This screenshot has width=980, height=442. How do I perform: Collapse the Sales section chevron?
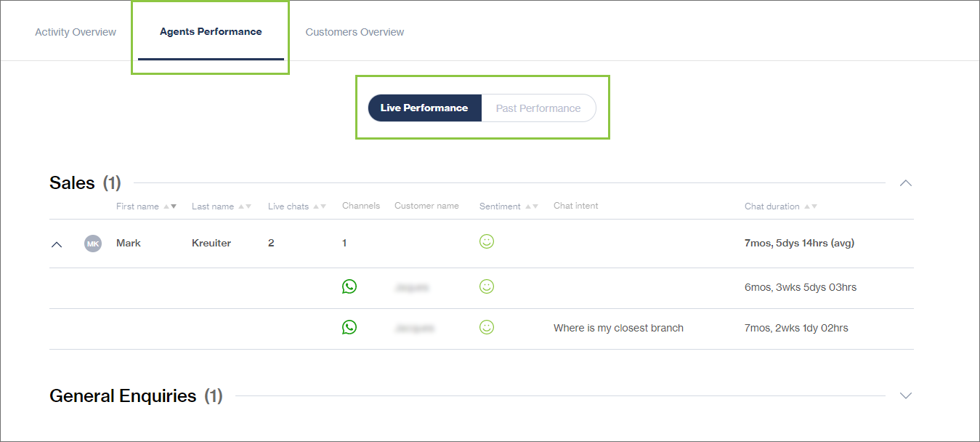(x=905, y=183)
